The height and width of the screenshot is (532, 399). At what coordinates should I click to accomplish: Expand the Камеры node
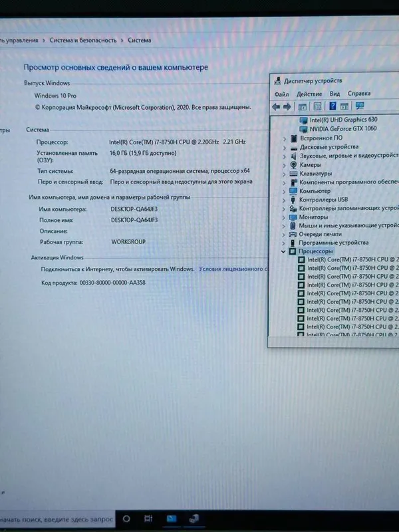pos(285,165)
